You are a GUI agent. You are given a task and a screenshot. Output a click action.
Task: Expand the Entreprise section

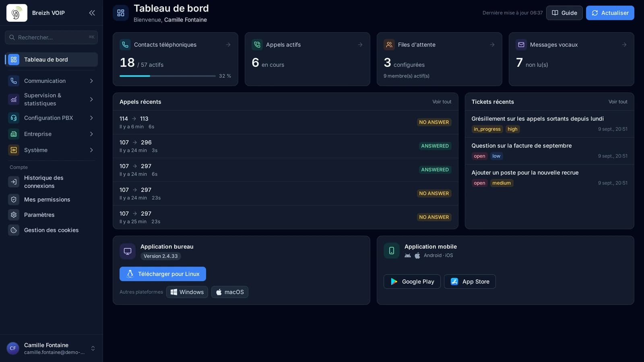tap(51, 134)
